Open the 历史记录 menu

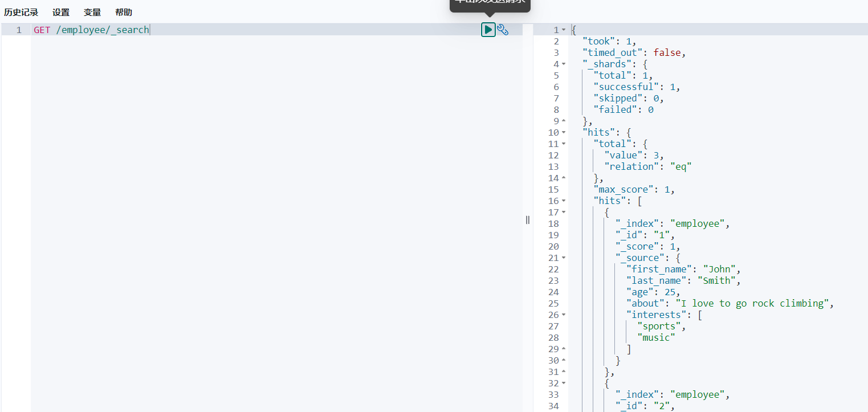tap(21, 13)
